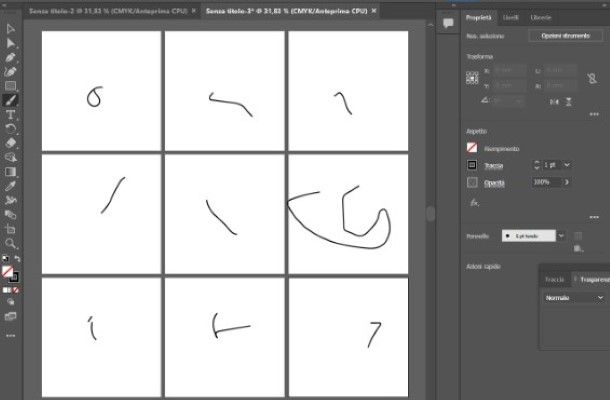610x400 pixels.
Task: Select the Type (T) tool
Action: point(11,114)
